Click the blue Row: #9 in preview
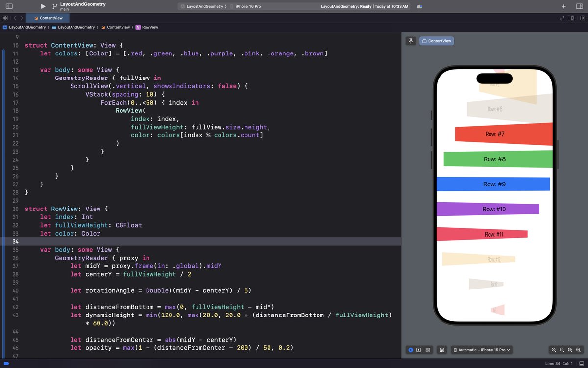 494,184
